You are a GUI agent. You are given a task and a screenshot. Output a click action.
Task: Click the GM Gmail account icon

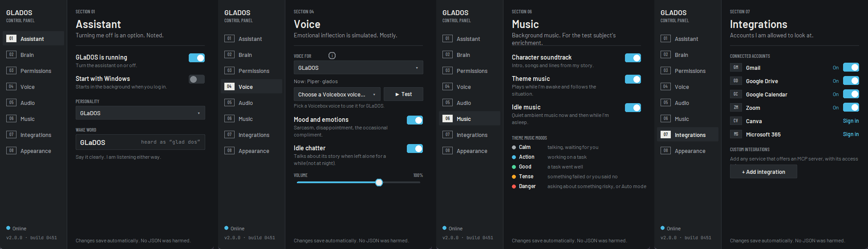coord(736,68)
